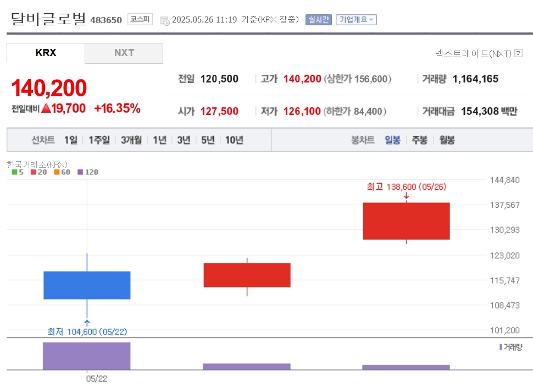This screenshot has height=392, width=533.
Task: Click the orange 60-day moving average swatch
Action: pos(57,172)
